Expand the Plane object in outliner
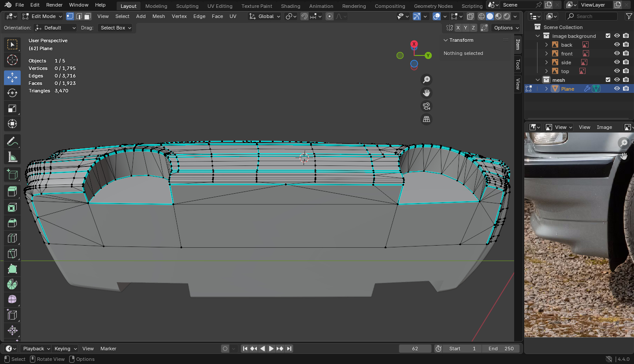This screenshot has height=364, width=634. coord(547,88)
